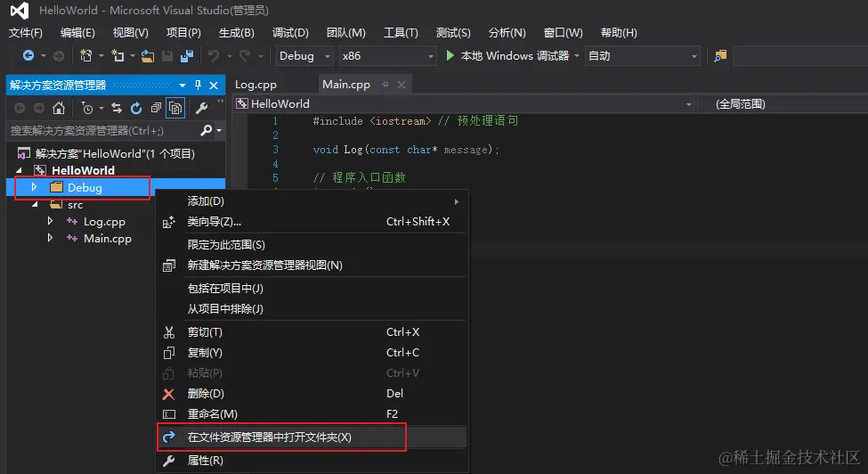Open search options dropdown in Solution Explorer
Image resolution: width=868 pixels, height=474 pixels.
point(219,131)
